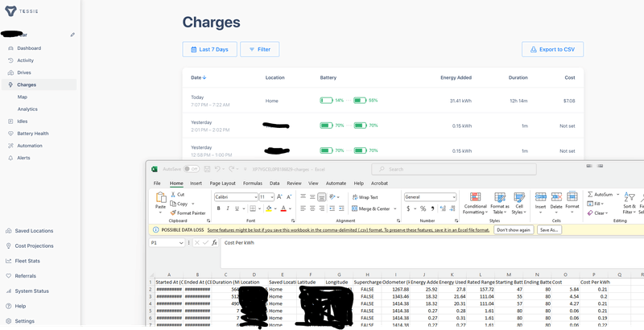Switch to the Page Layout tab
644x330 pixels.
223,184
